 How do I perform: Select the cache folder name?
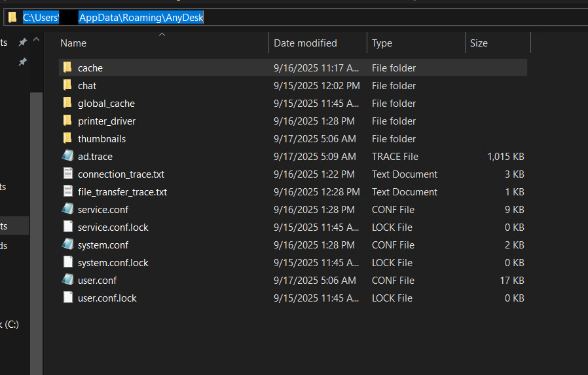point(90,68)
